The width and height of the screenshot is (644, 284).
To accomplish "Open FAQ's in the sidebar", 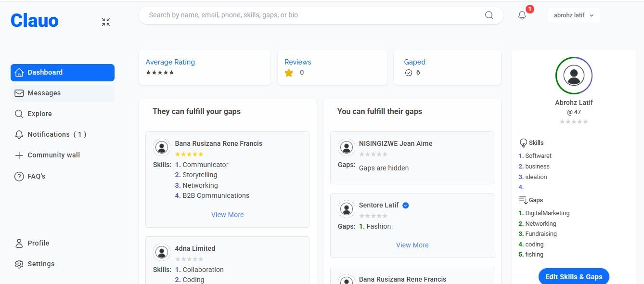I will point(63,177).
